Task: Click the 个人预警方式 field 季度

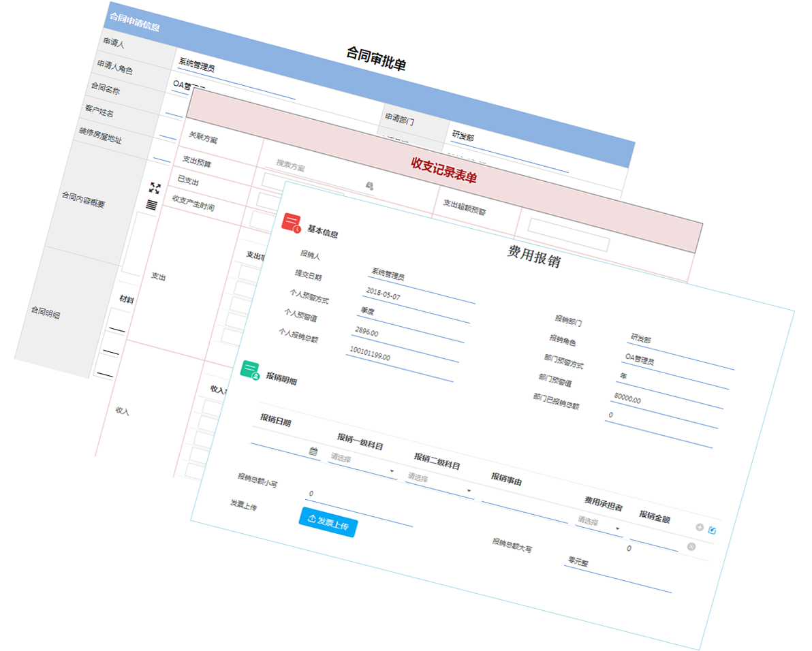Action: [411, 323]
